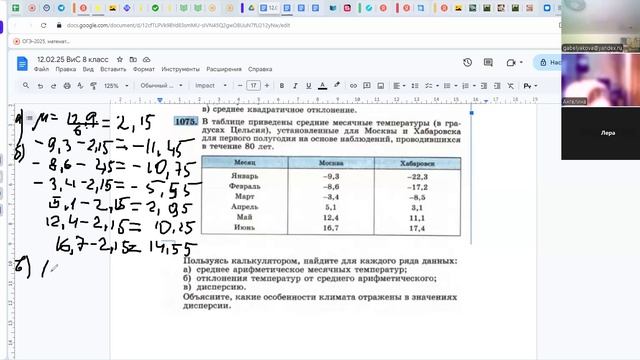Viewport: 640px width, 360px height.
Task: Click the font size field showing 17
Action: [x=253, y=86]
